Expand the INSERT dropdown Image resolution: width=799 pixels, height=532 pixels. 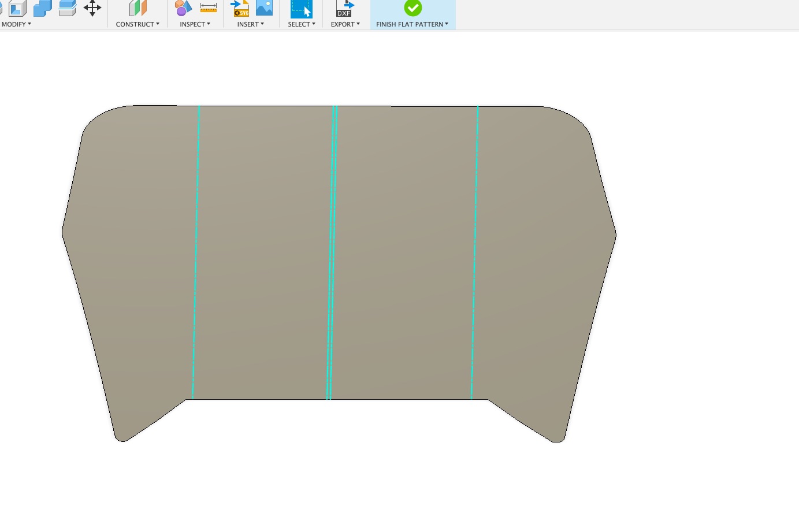click(x=251, y=24)
